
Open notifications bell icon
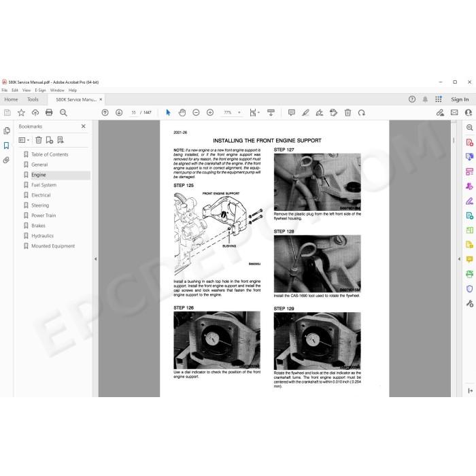[x=425, y=99]
